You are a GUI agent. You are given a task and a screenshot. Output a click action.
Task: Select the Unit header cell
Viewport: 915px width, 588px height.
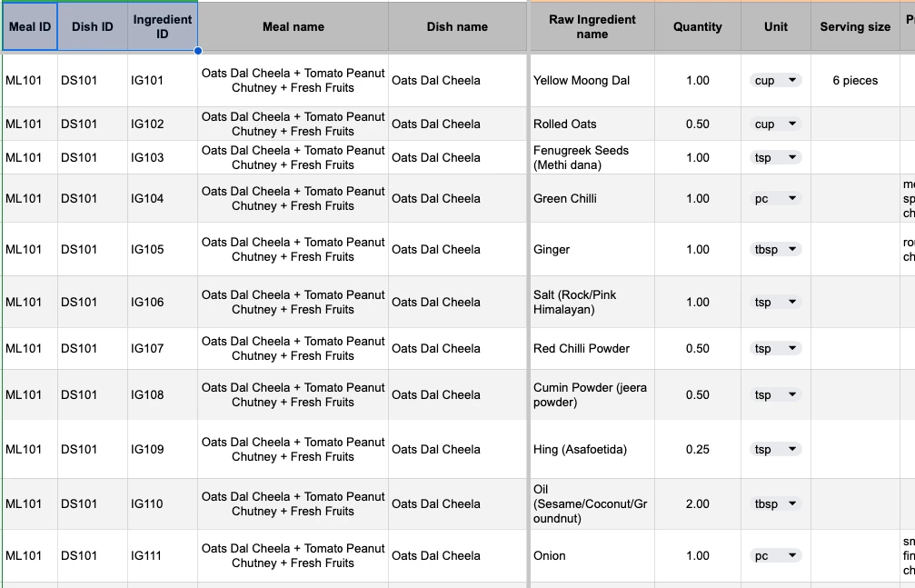click(x=776, y=26)
